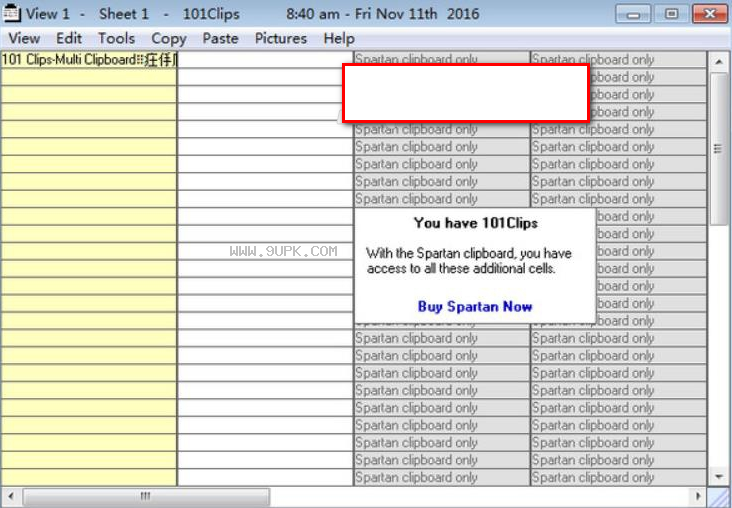
Task: Click the 101Clips clipboard icon in title bar
Action: pyautogui.click(x=11, y=14)
